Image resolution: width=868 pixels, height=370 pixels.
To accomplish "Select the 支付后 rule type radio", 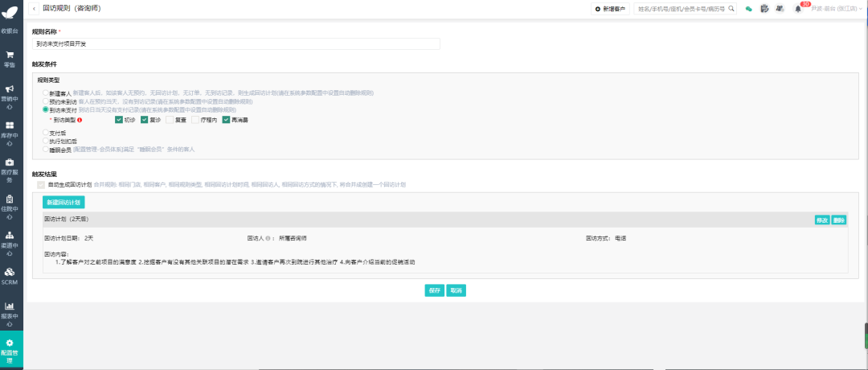I will pyautogui.click(x=46, y=133).
